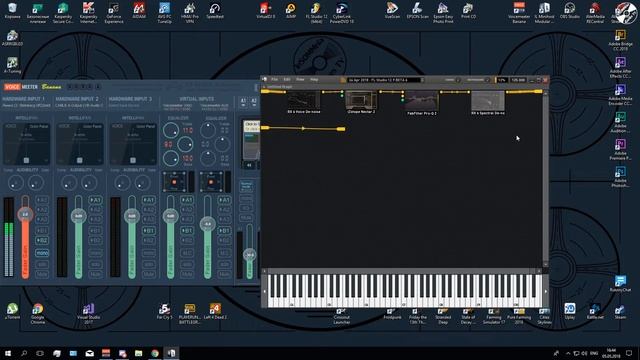Open Far Cry 5 desktop icon
640x360 pixels.
[x=164, y=312]
